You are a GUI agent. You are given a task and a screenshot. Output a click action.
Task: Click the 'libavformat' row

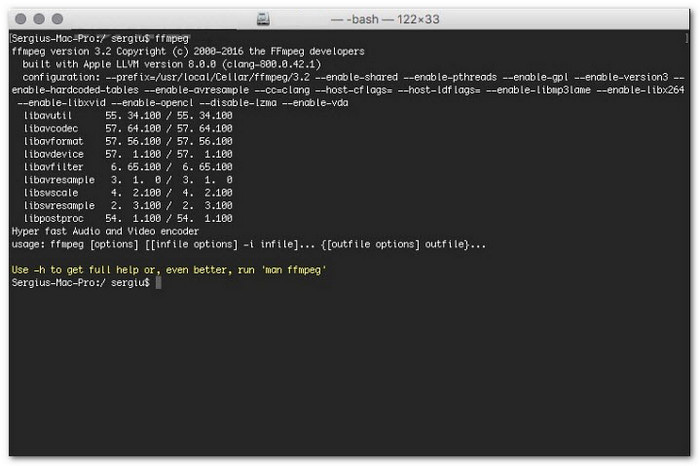point(128,141)
